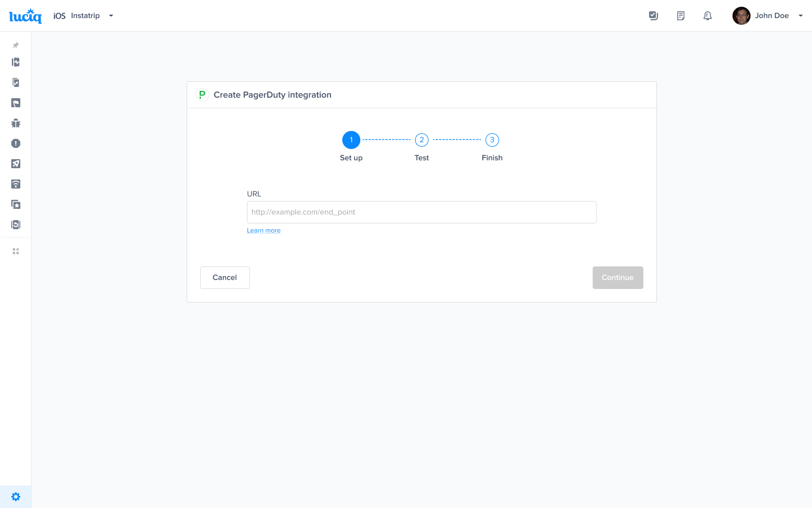Open the exclamation alert sidebar icon
The width and height of the screenshot is (812, 508).
(x=16, y=143)
